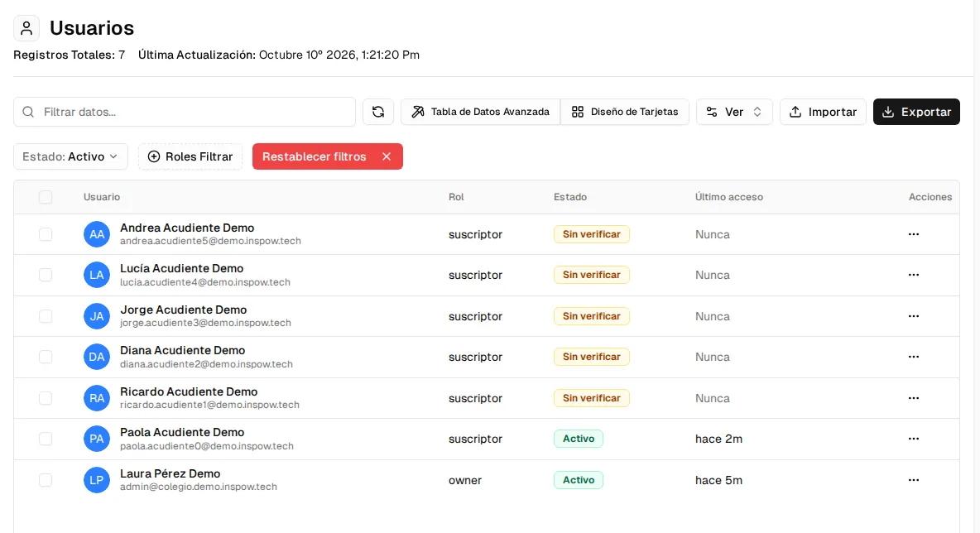
Task: Check the box for Jorge Acudiente Demo
Action: (x=46, y=316)
